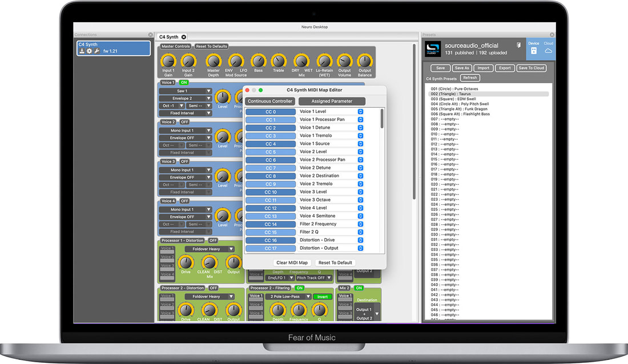Open Processor 1 Foldover Heavy dropdown
The height and width of the screenshot is (364, 628).
[210, 249]
